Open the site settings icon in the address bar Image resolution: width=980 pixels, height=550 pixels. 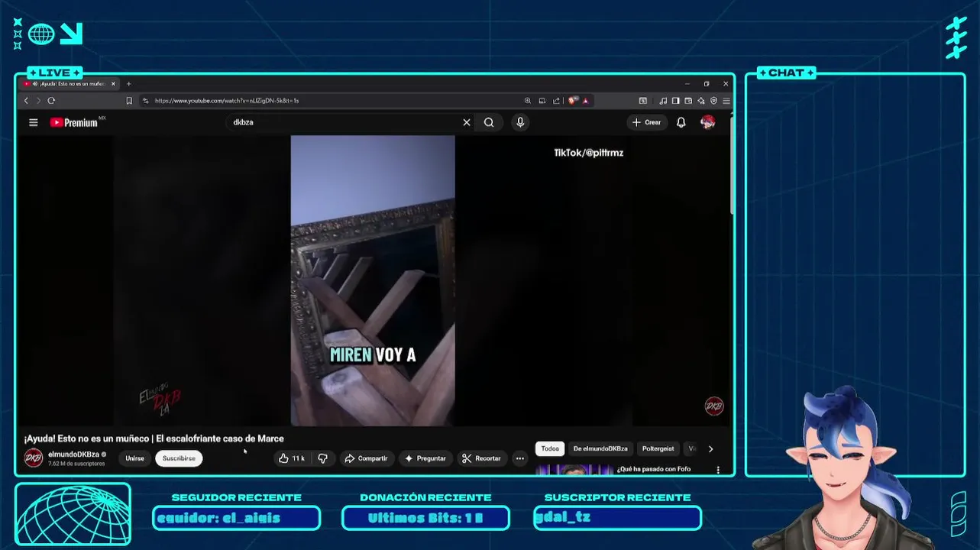tap(146, 101)
